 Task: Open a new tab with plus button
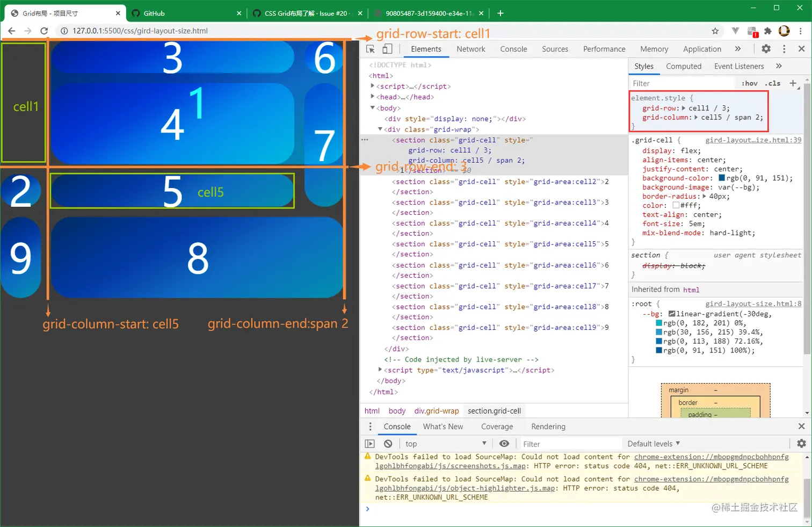[500, 13]
